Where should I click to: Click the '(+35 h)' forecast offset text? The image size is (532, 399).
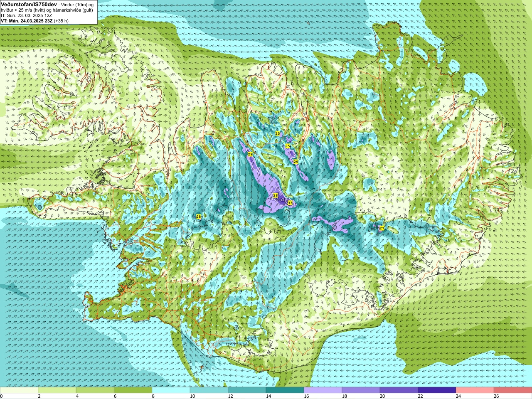pos(61,21)
